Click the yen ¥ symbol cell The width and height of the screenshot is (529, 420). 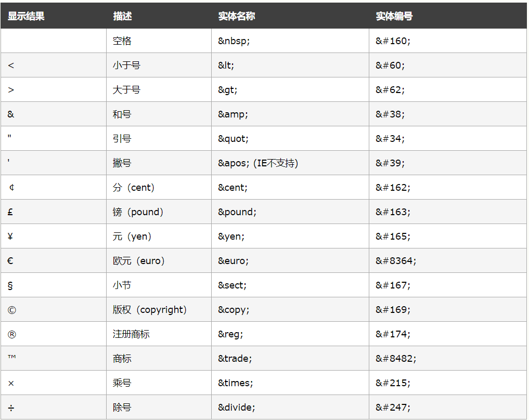tap(10, 237)
